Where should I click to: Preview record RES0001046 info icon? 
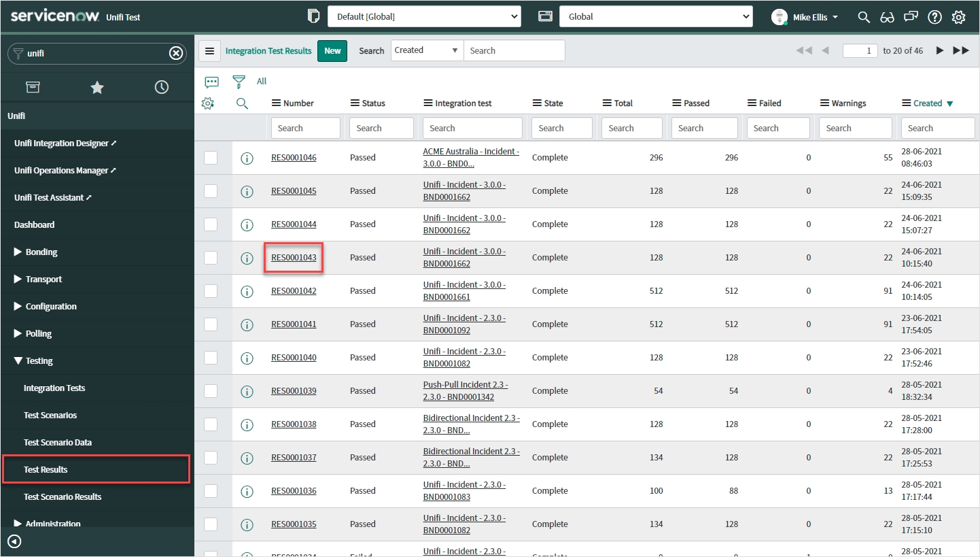[247, 158]
